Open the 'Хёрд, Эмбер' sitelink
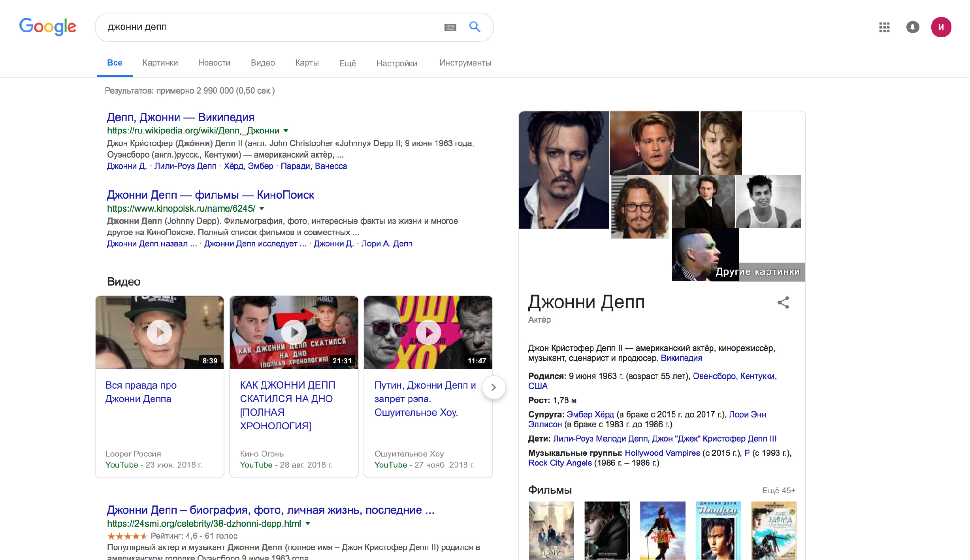The image size is (970, 560). pyautogui.click(x=249, y=166)
